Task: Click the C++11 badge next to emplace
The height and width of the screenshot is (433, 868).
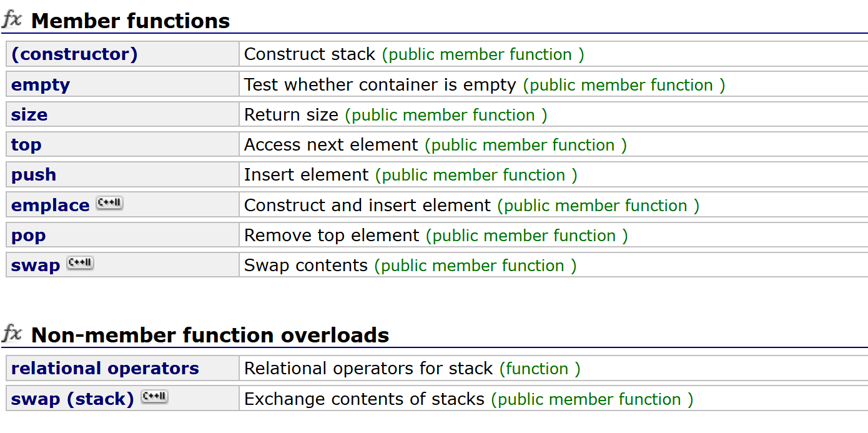Action: click(x=109, y=203)
